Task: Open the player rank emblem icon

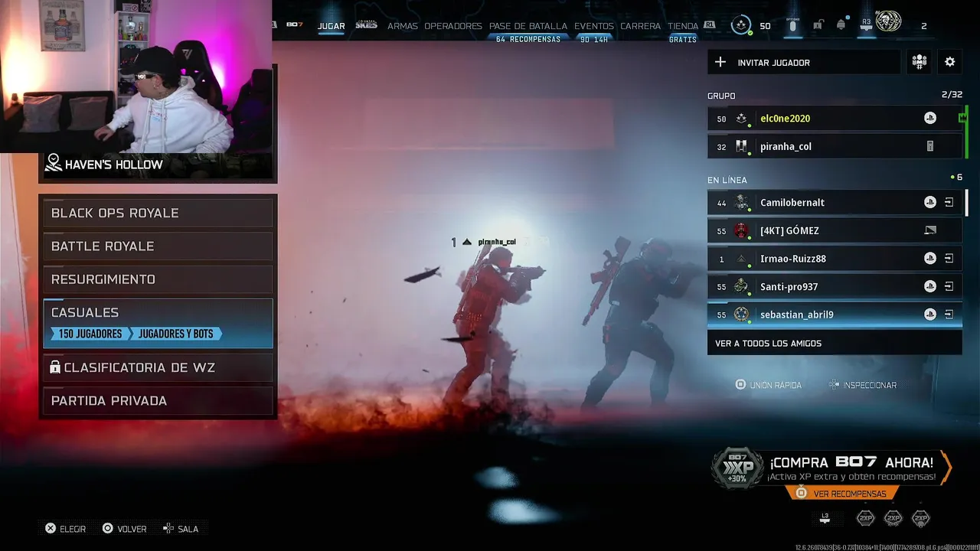Action: [740, 25]
